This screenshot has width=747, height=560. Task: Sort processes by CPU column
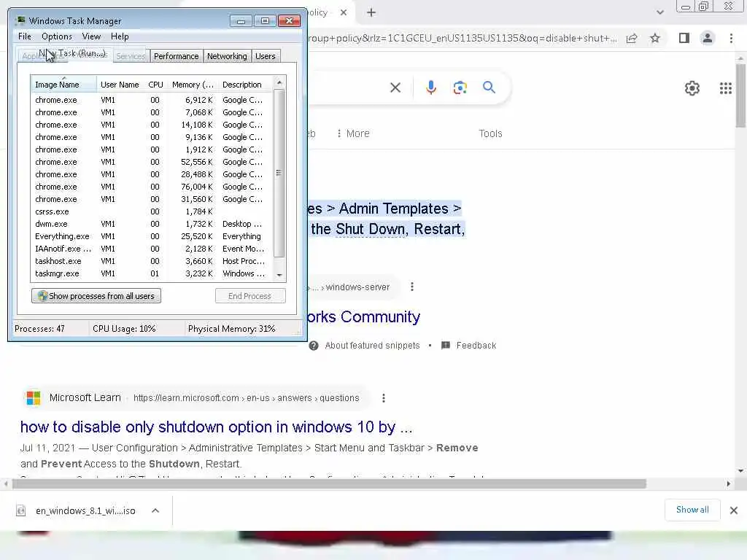[156, 85]
